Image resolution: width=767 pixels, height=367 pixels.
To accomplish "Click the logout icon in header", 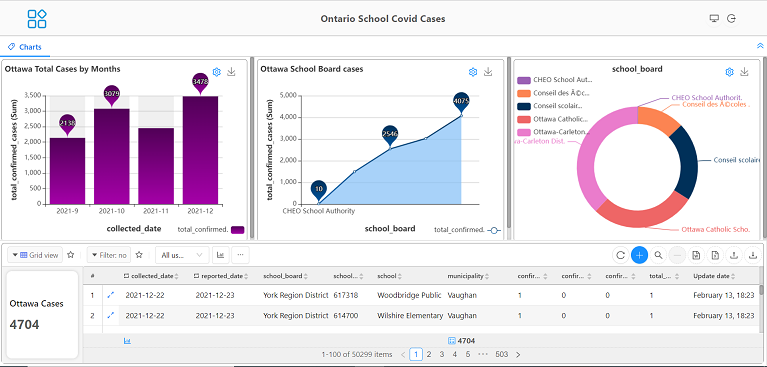I will (731, 19).
